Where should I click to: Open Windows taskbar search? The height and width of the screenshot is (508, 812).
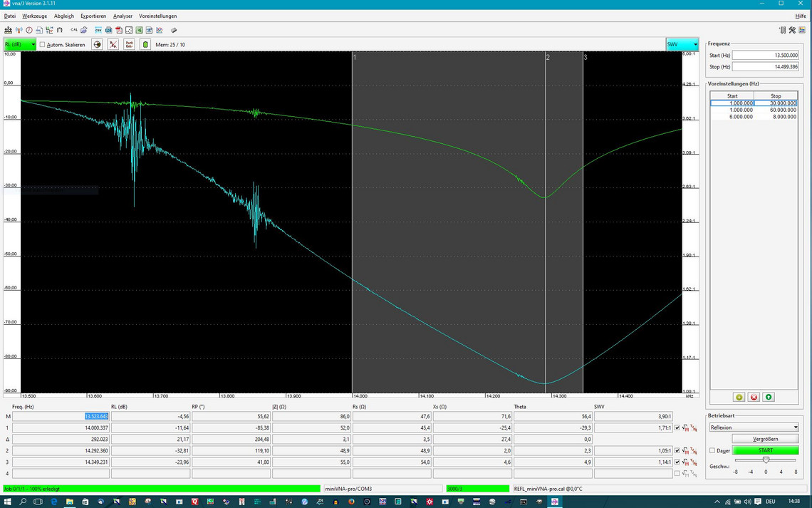[23, 502]
